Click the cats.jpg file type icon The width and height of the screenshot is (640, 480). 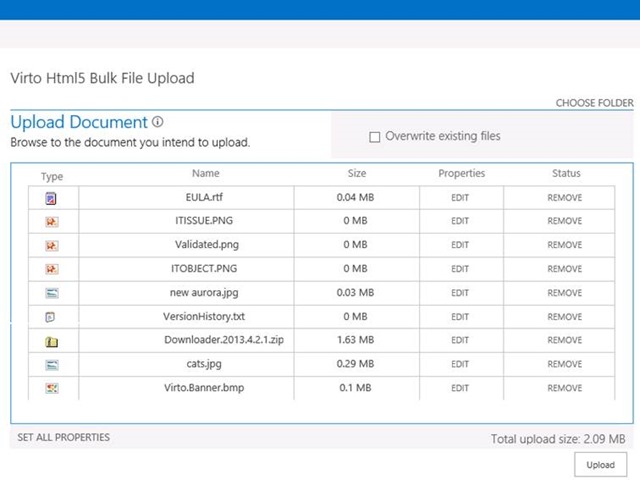(x=51, y=365)
